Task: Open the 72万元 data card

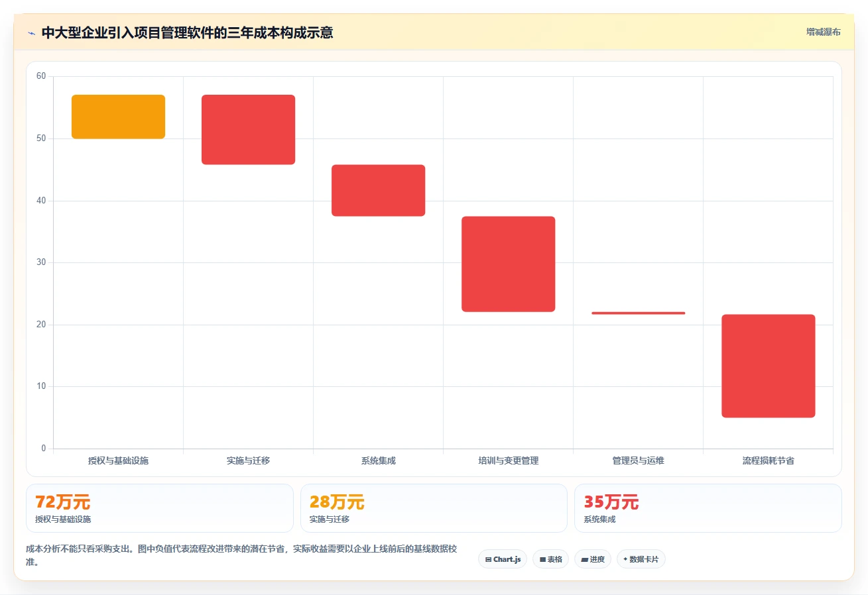Action: pyautogui.click(x=159, y=508)
